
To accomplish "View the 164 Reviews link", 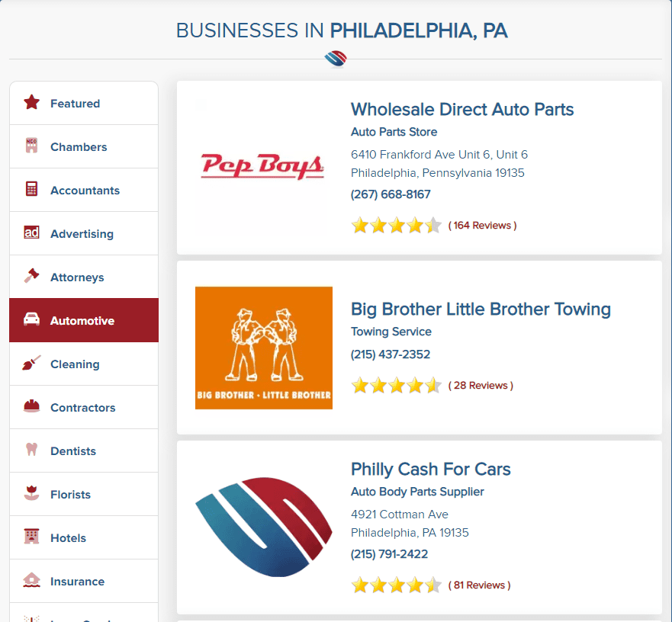I will click(482, 226).
